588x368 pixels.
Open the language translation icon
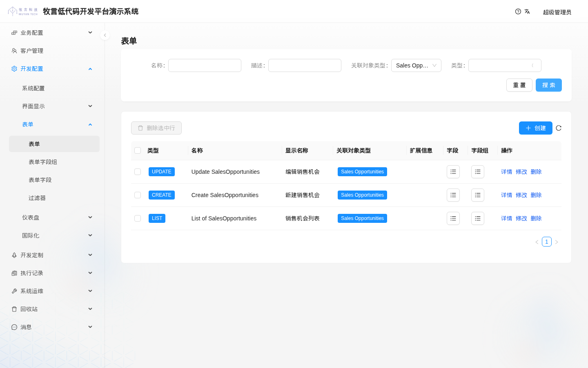[527, 11]
